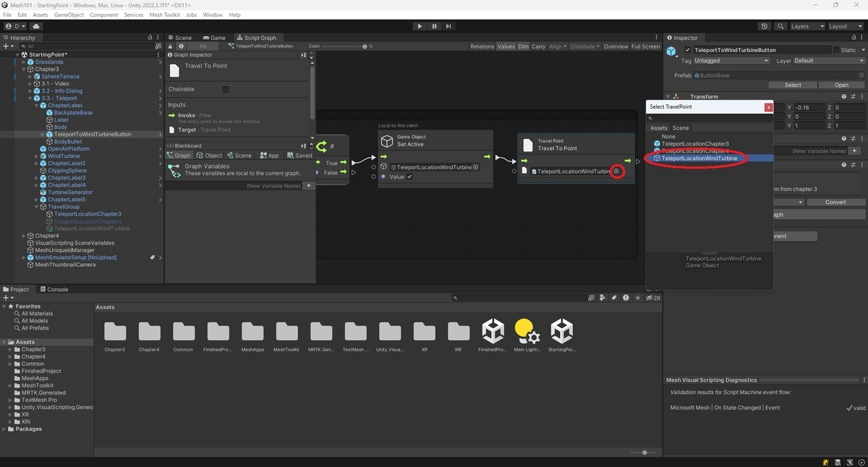Screen dimensions: 868x467
Task: Open the undo history icon
Action: 765,26
